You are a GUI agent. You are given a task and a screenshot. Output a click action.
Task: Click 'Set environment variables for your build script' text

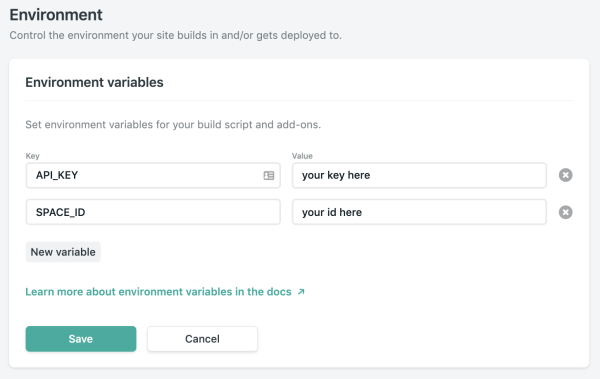coord(173,124)
